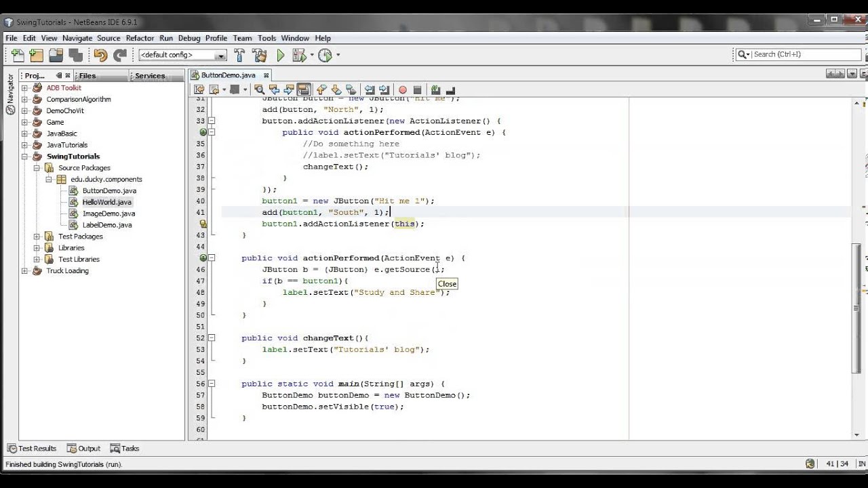Click the Profile Main Project clock icon

[x=325, y=55]
